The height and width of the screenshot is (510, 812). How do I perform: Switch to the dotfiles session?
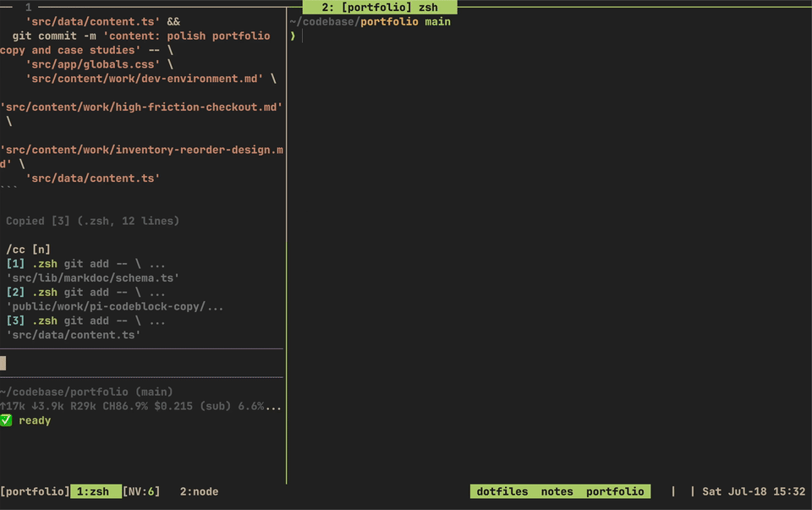502,491
